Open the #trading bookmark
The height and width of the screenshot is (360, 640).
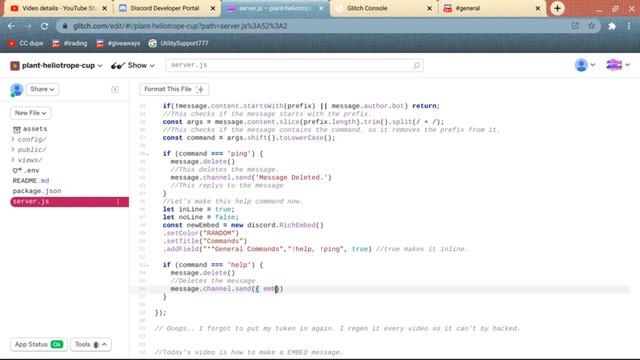[x=69, y=43]
